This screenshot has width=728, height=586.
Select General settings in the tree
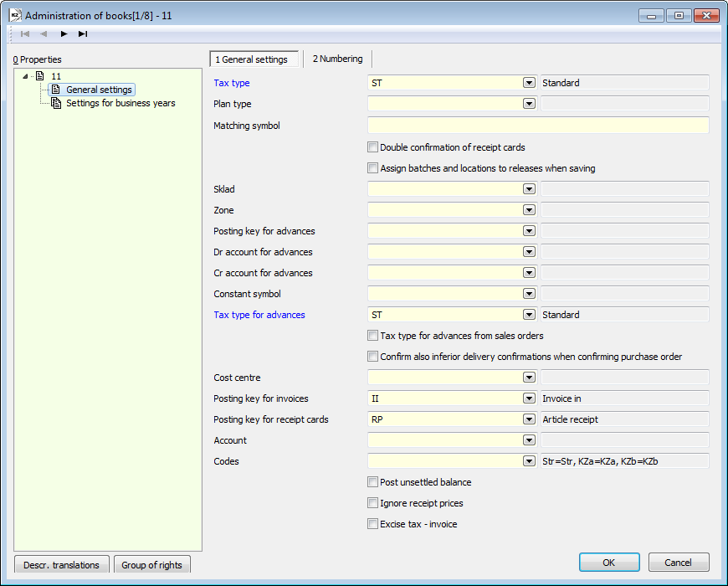click(x=99, y=90)
